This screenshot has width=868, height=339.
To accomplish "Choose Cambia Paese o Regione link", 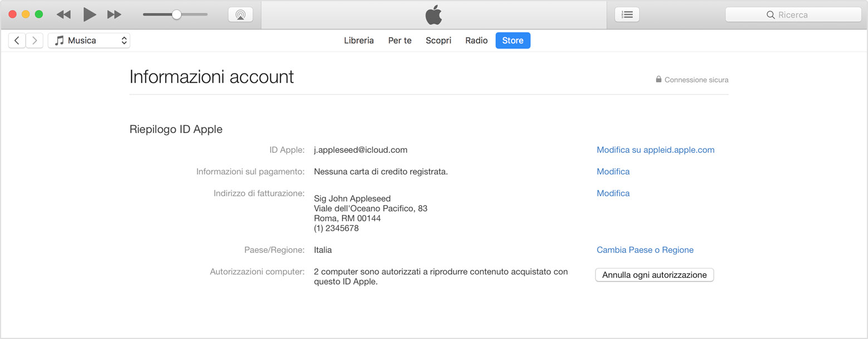I will point(645,250).
